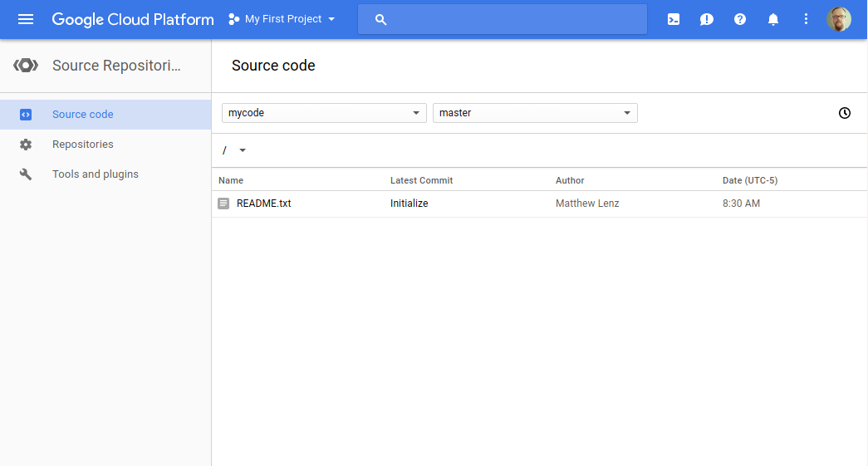Click the Google Cloud Platform logo

coord(133,19)
